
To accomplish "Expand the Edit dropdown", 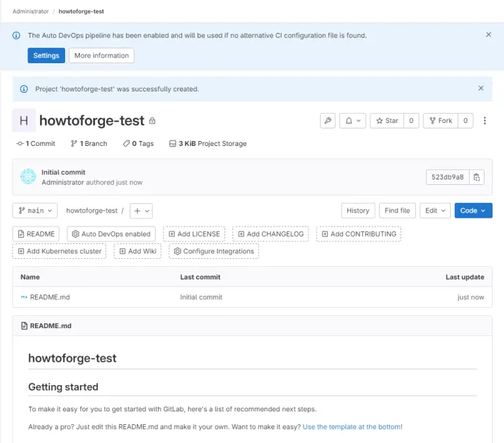I will coord(435,210).
